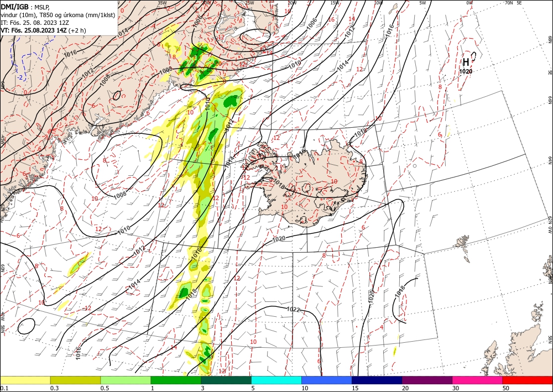Viewport: 553px width, 392px height.
Task: Click the Iceland landmass on the map
Action: (310, 184)
